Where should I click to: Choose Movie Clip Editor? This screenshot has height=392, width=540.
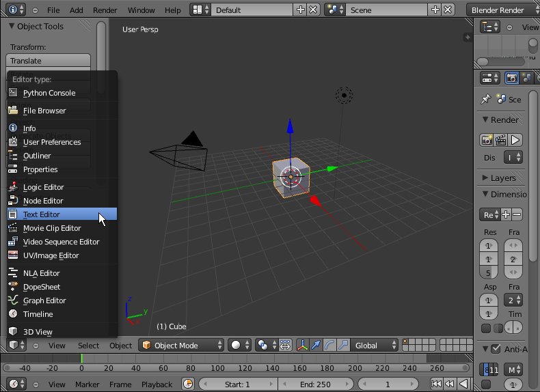click(62, 228)
